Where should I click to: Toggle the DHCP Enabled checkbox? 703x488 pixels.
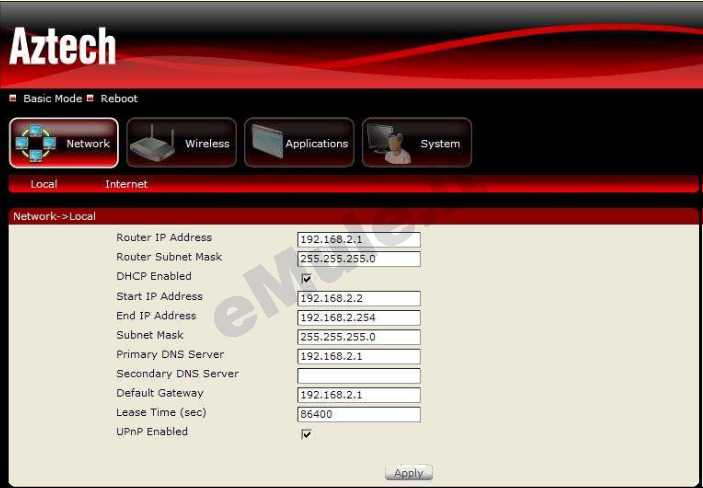click(306, 279)
